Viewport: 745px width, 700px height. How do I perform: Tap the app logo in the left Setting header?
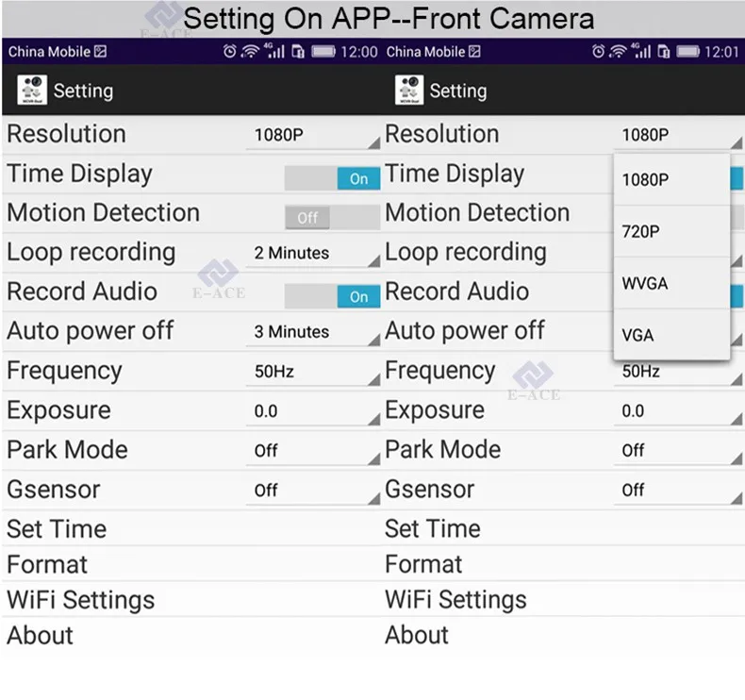(x=31, y=91)
